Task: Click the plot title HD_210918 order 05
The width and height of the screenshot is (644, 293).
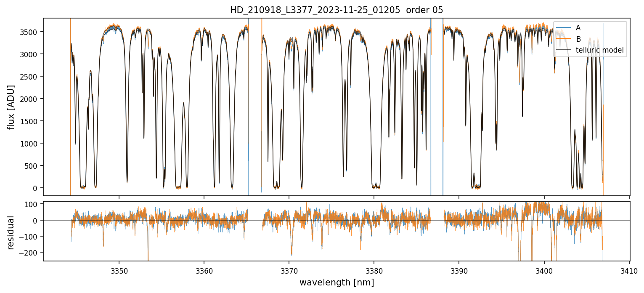Action: pos(336,10)
